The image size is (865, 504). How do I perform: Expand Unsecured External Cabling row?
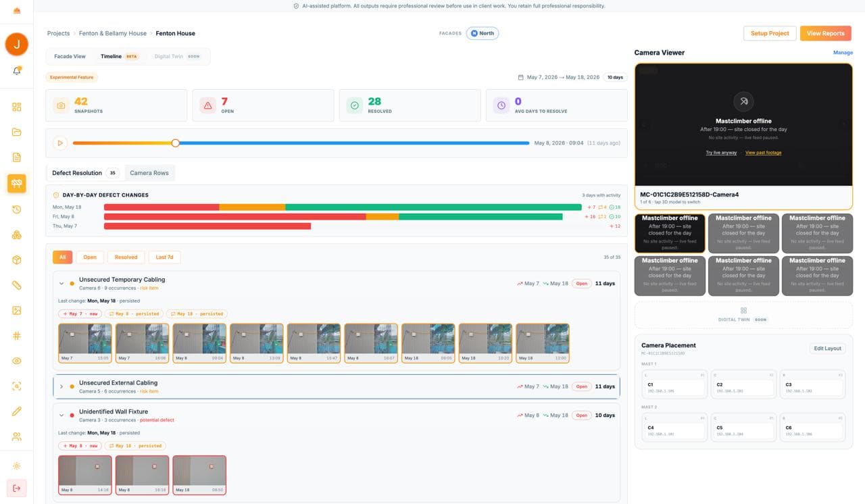(61, 386)
